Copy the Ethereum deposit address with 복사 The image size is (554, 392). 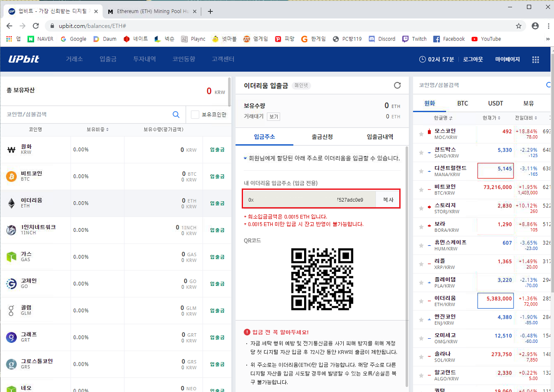pos(388,199)
